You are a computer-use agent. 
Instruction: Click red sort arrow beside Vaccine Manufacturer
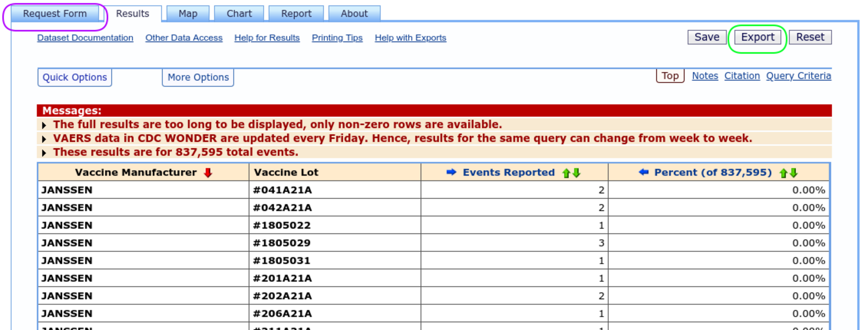(x=208, y=172)
